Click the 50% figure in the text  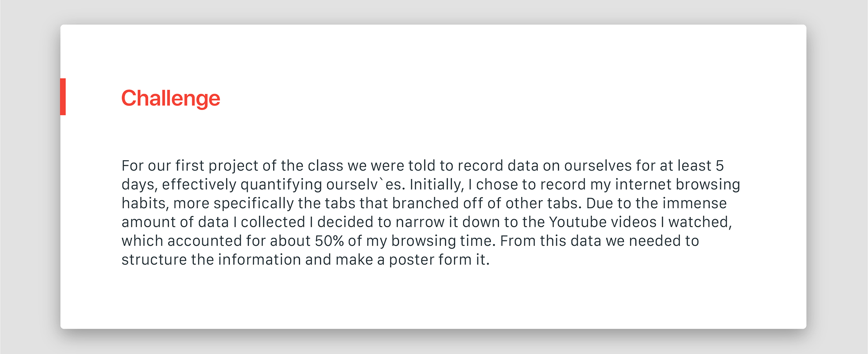pyautogui.click(x=330, y=241)
